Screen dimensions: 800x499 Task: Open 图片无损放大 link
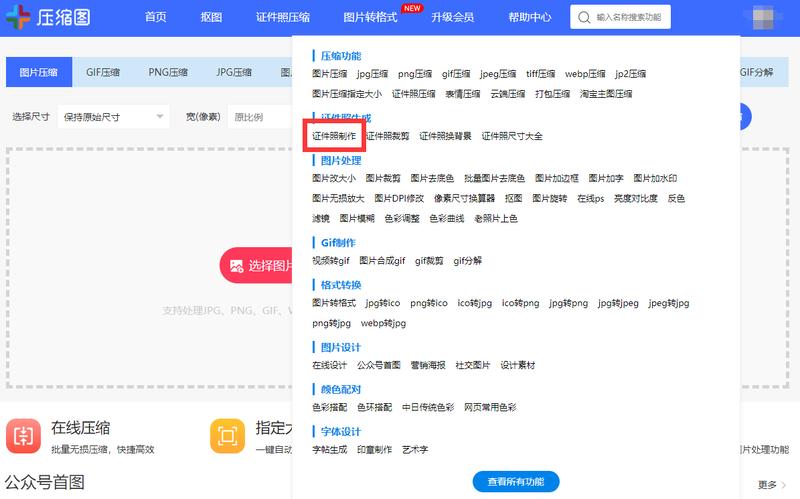tap(338, 198)
